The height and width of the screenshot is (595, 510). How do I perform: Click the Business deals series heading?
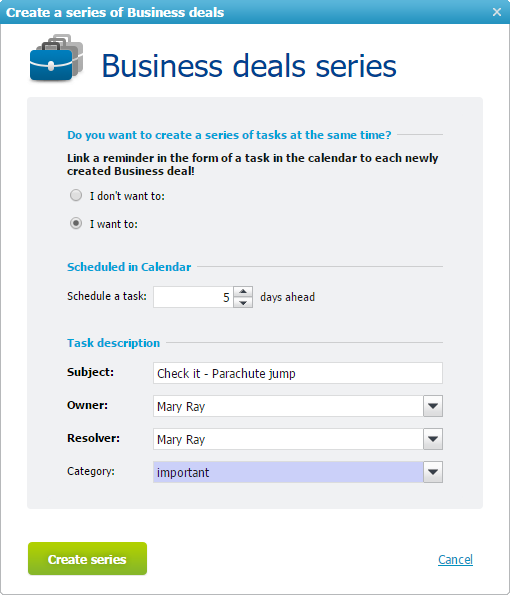249,66
